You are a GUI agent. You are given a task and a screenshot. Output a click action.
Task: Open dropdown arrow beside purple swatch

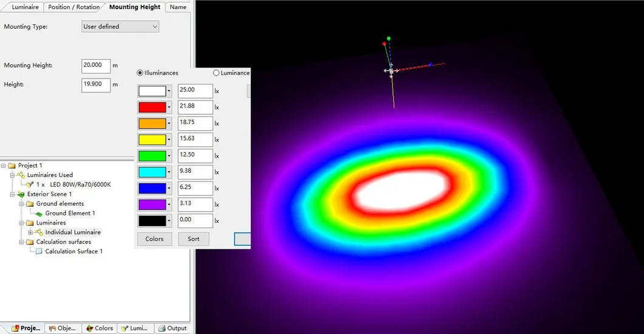point(169,204)
